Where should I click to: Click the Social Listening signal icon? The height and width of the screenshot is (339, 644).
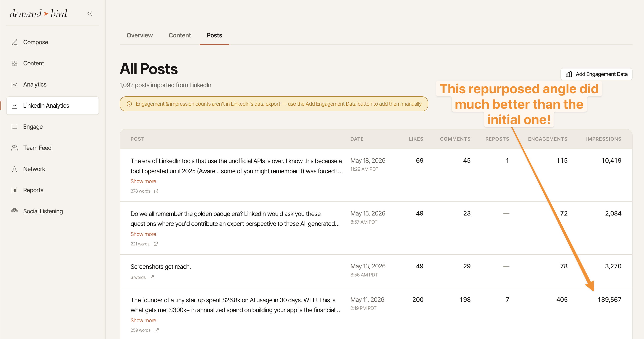click(x=15, y=211)
